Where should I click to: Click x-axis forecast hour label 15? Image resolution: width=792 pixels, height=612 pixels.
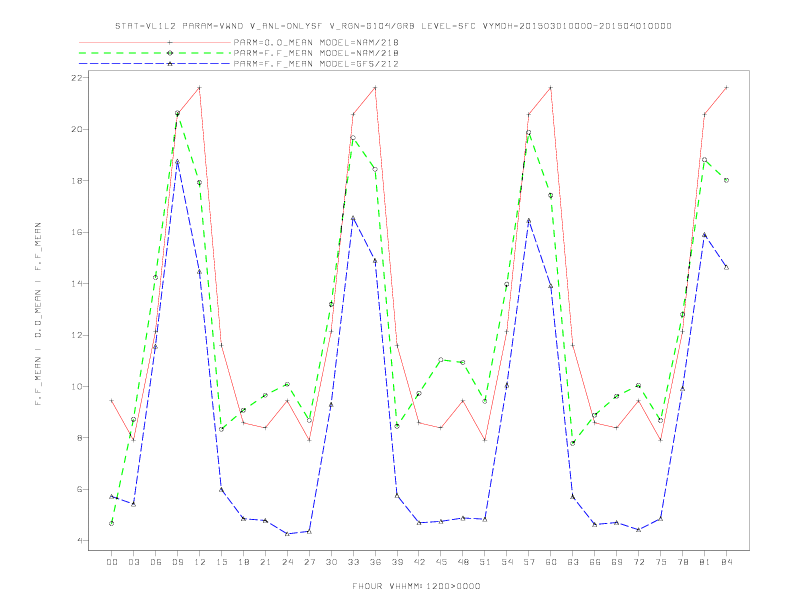pos(221,562)
